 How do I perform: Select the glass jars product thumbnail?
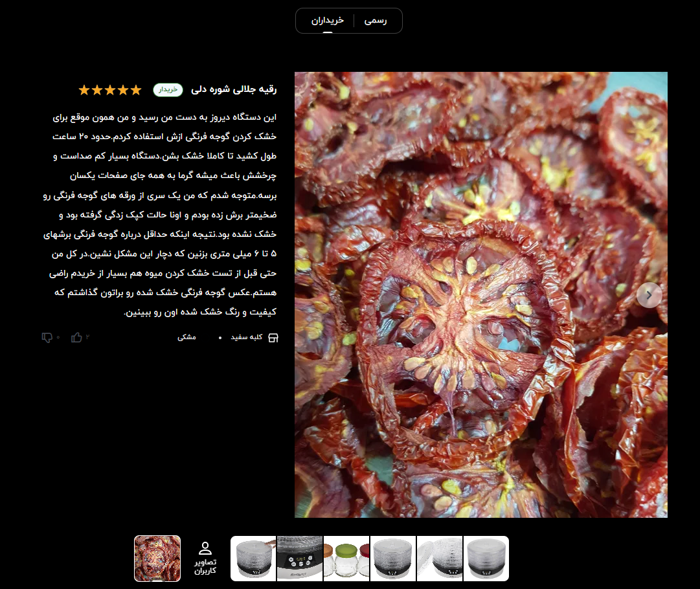346,559
